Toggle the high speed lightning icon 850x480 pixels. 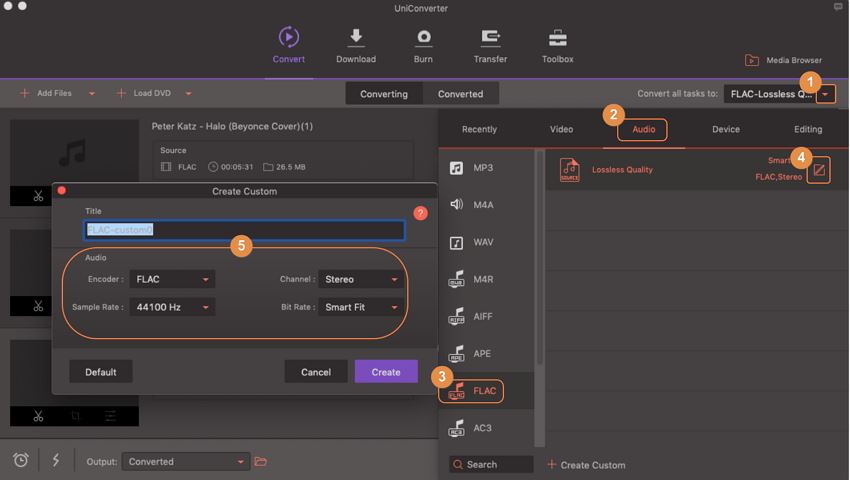click(x=56, y=460)
